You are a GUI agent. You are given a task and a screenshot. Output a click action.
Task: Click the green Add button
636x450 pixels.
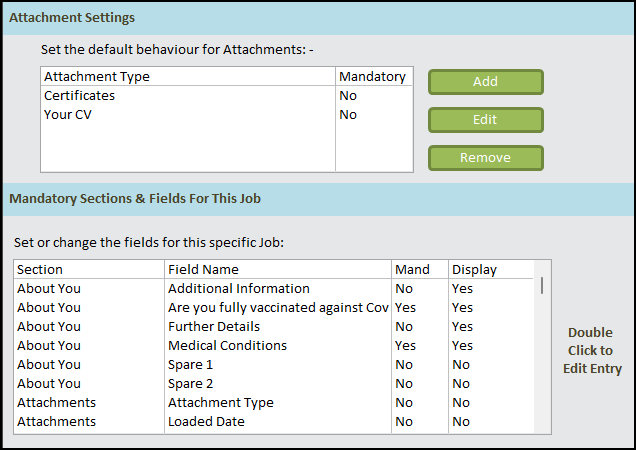[x=485, y=82]
